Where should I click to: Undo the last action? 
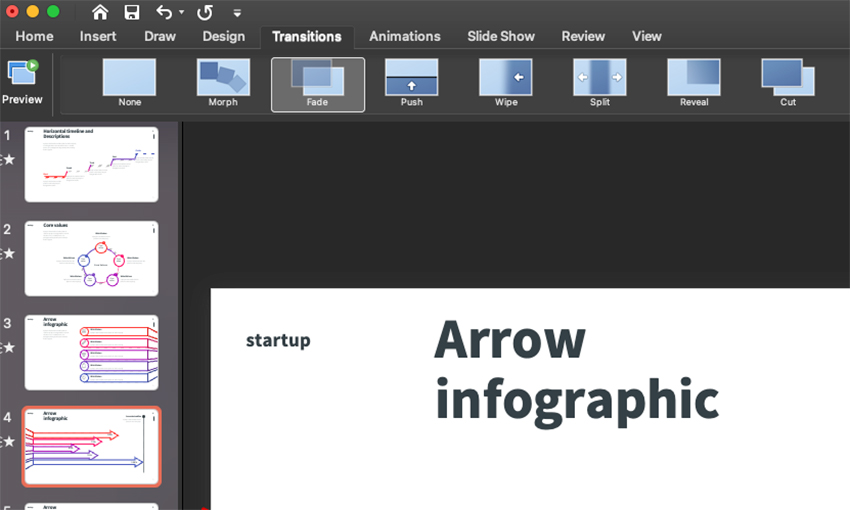pos(164,12)
